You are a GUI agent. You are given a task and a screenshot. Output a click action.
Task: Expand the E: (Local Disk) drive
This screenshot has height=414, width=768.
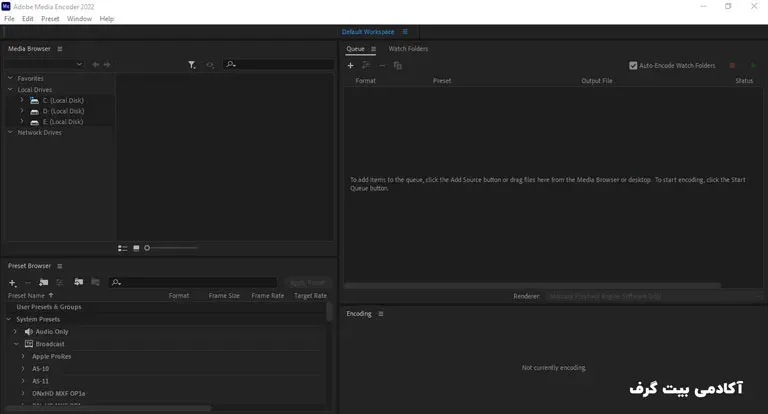22,122
